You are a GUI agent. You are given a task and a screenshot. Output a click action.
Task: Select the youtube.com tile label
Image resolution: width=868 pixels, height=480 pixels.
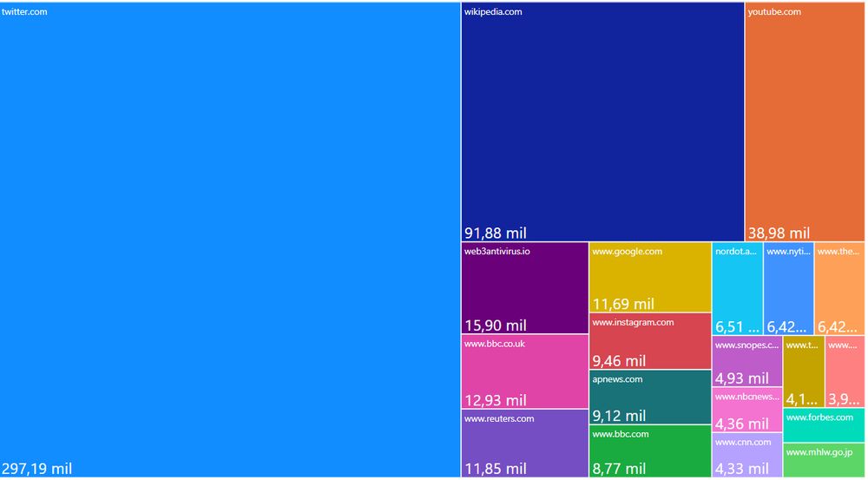pyautogui.click(x=774, y=11)
